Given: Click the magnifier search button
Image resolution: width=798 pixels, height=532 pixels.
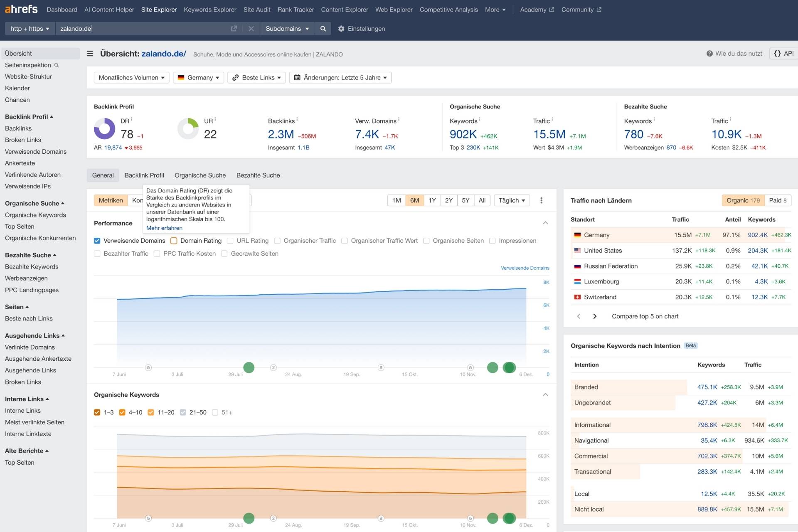Looking at the screenshot, I should [323, 29].
